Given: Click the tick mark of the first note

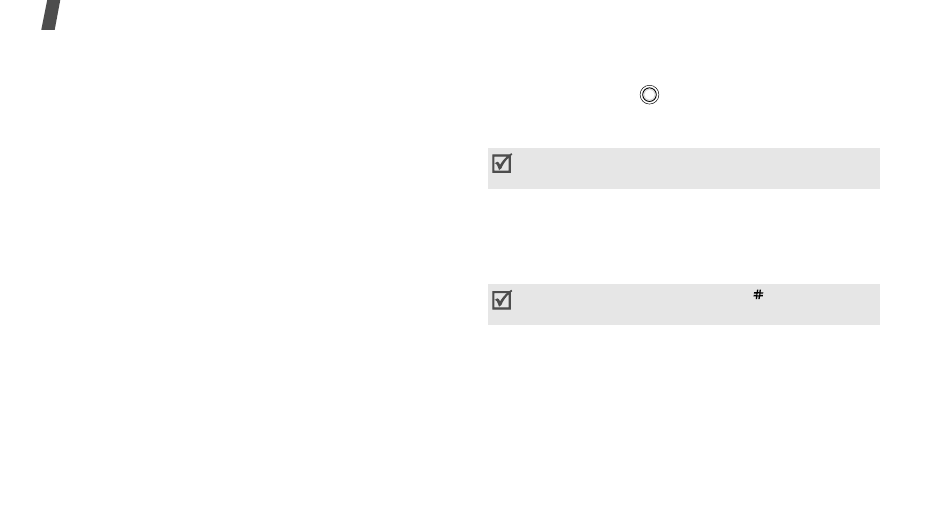Looking at the screenshot, I should (x=502, y=166).
